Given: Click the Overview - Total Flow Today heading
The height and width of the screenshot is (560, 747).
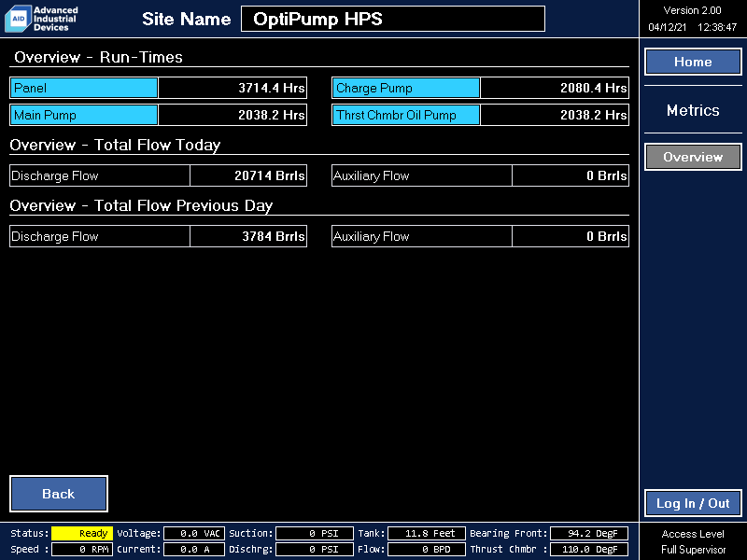Looking at the screenshot, I should pyautogui.click(x=115, y=145).
